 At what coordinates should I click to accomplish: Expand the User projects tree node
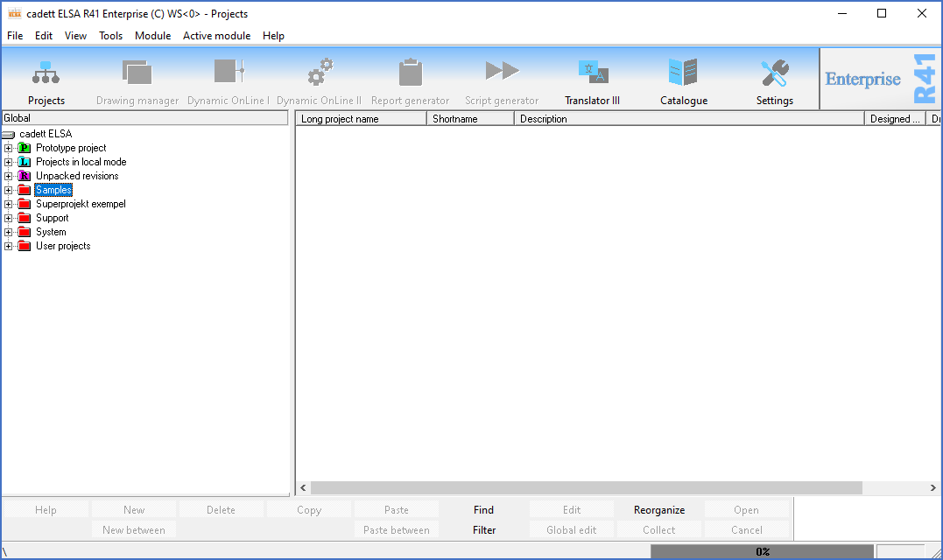(x=9, y=246)
